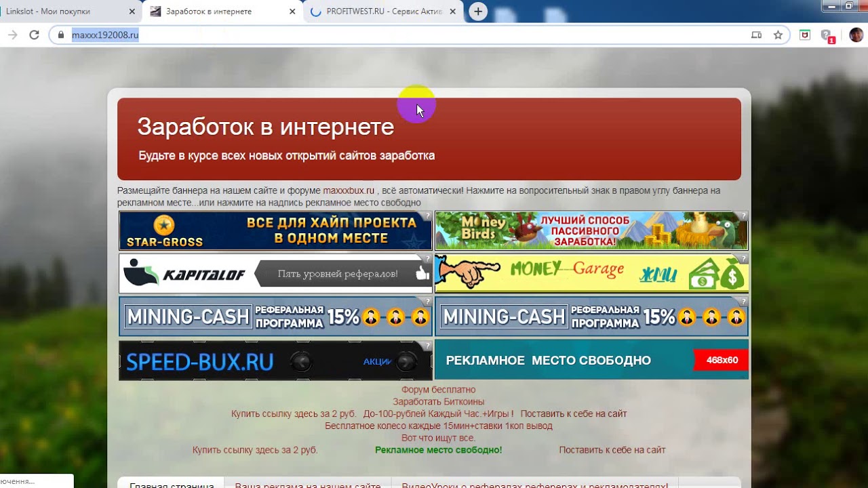Open the media cast icon in address bar
Viewport: 868px width, 488px height.
(x=757, y=35)
